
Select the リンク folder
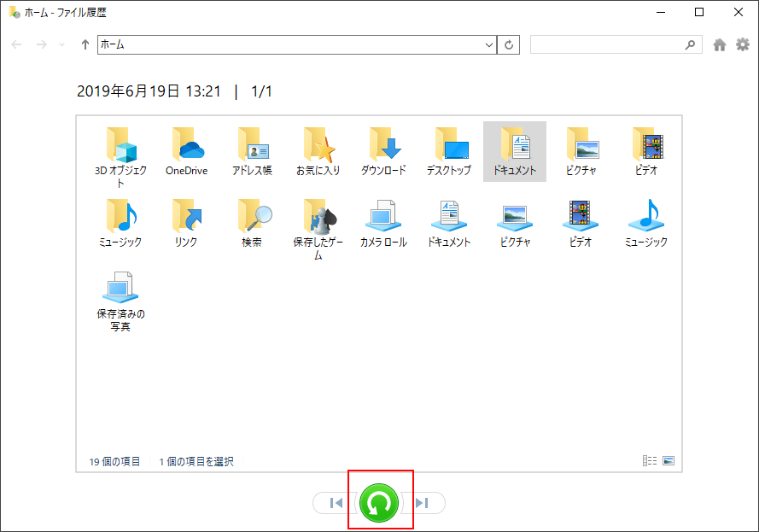pos(186,223)
